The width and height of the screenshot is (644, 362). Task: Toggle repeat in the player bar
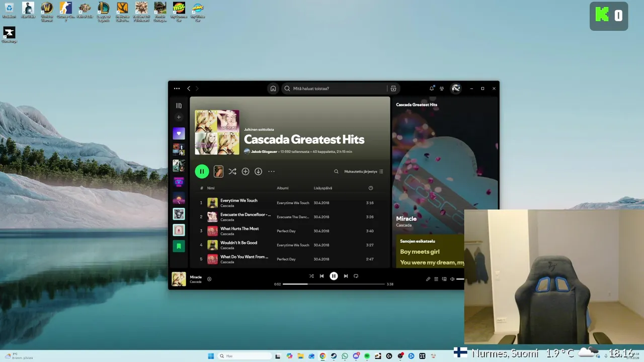(356, 276)
